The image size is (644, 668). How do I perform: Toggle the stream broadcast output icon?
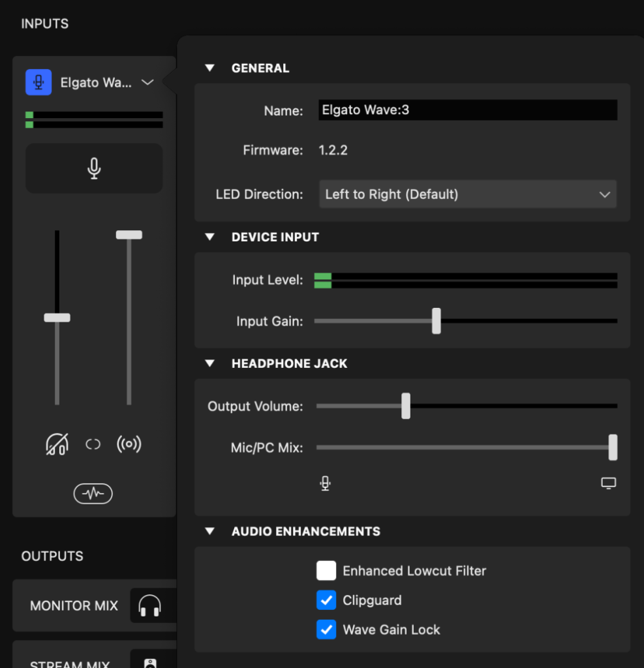click(129, 444)
